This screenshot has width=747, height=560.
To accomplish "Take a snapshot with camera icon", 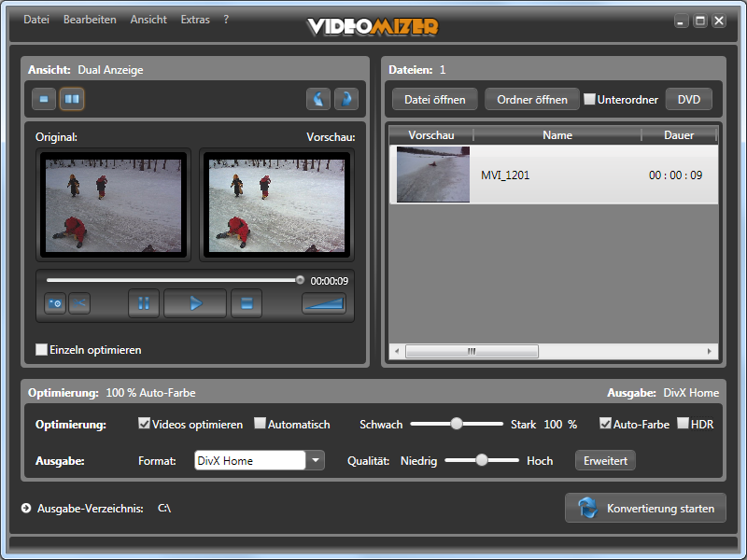I will [55, 303].
